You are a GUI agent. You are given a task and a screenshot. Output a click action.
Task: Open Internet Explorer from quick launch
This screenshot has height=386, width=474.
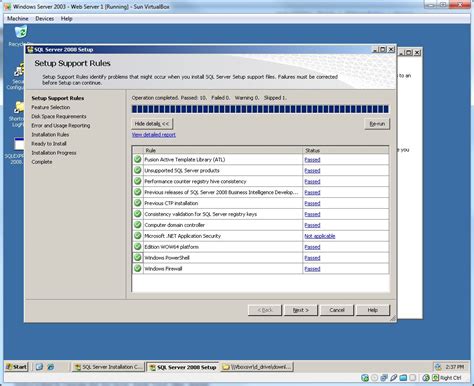click(x=51, y=367)
